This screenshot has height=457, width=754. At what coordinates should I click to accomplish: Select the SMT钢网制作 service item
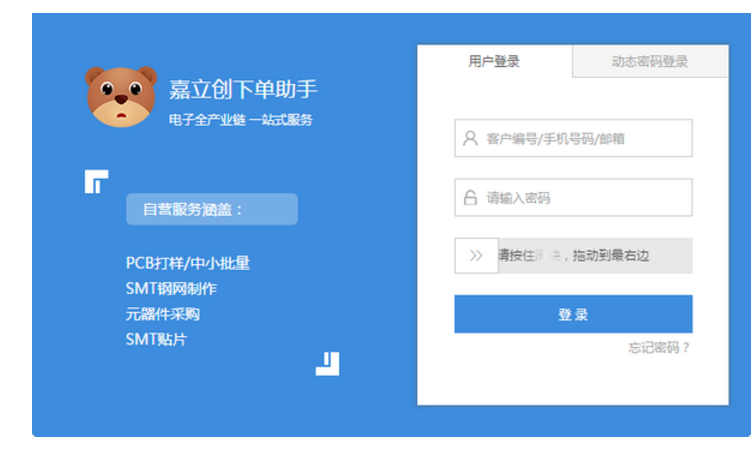click(x=171, y=289)
